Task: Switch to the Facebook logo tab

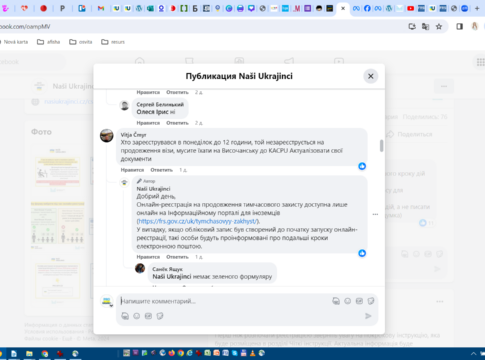Action: [367, 8]
